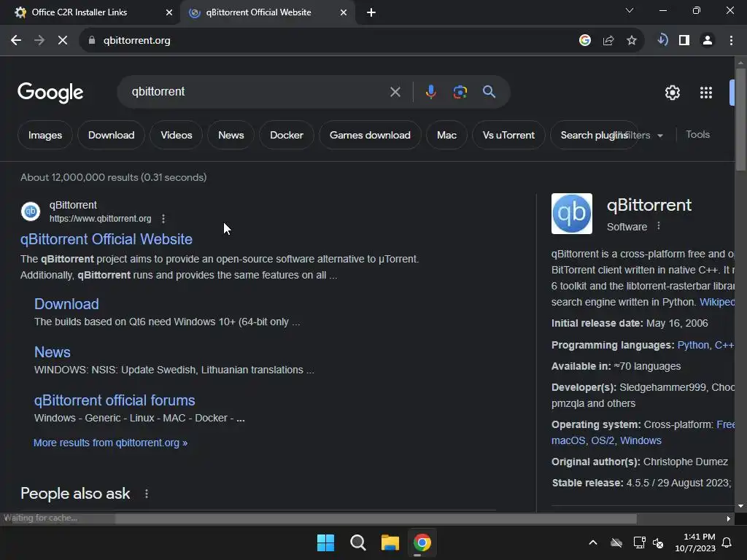Screen dimensions: 747x560
Task: Open the Windows operating system link
Action: tap(640, 440)
